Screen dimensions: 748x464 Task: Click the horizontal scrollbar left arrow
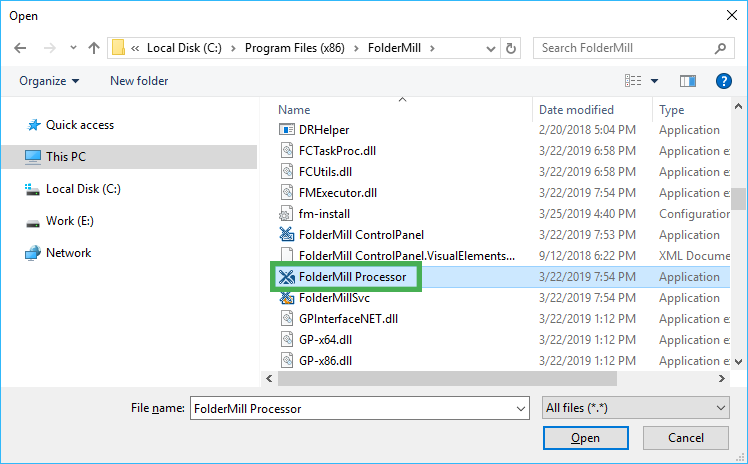click(x=270, y=379)
